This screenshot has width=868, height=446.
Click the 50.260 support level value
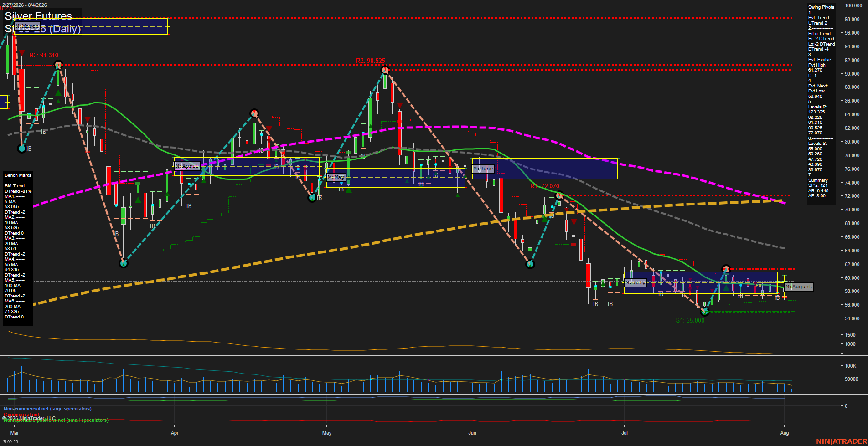tap(815, 154)
